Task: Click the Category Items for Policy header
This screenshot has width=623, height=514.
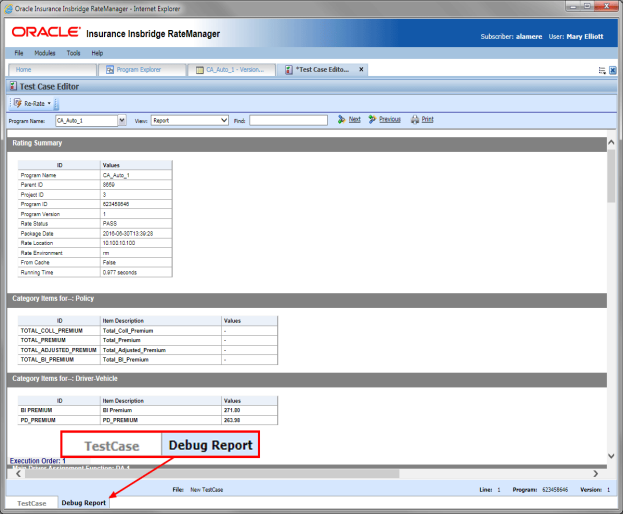Action: click(307, 299)
